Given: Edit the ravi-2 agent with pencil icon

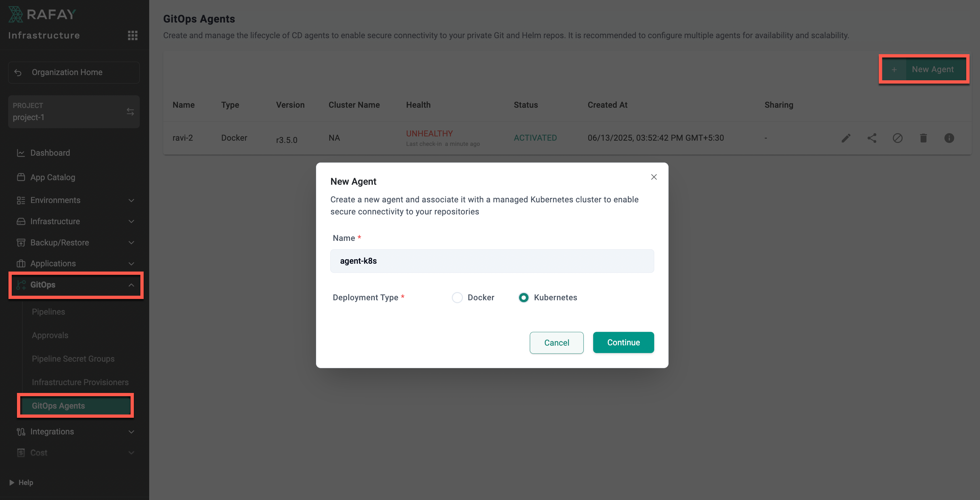Looking at the screenshot, I should tap(846, 138).
